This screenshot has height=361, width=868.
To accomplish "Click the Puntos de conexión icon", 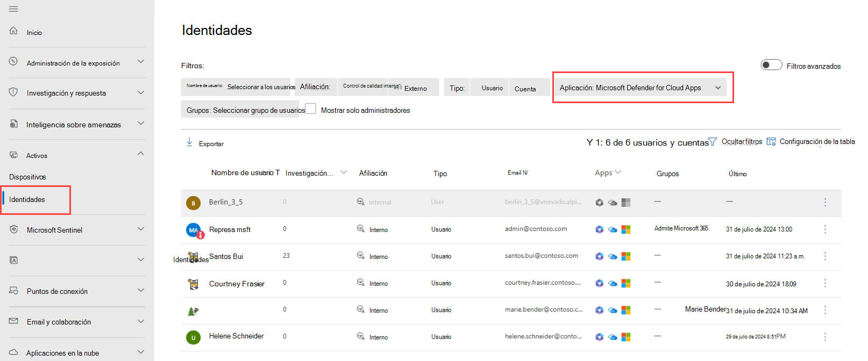I will (13, 290).
